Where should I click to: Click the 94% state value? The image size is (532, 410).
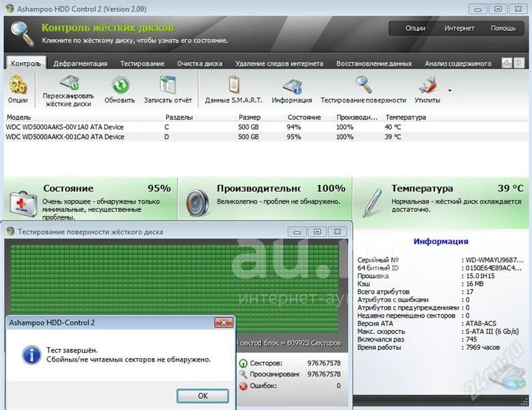(x=294, y=127)
